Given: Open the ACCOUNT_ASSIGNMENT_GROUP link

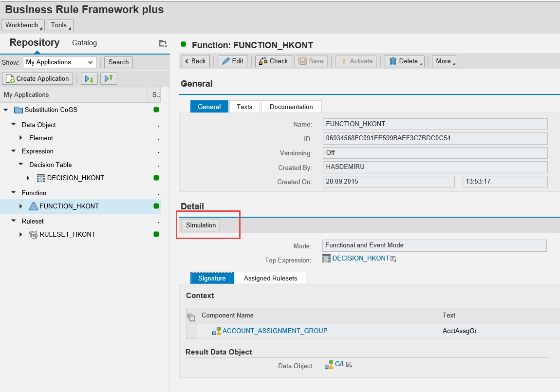Looking at the screenshot, I should point(275,331).
